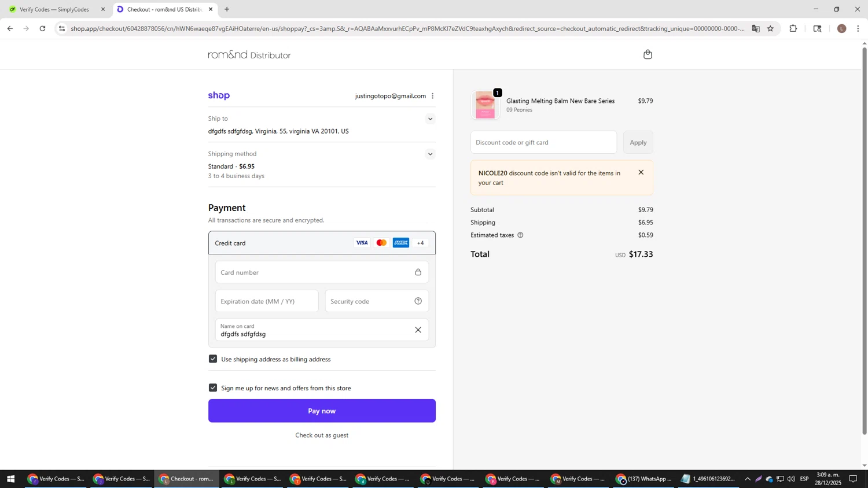Image resolution: width=868 pixels, height=488 pixels.
Task: Open the 1_496106123692 taskbar file window
Action: tap(709, 479)
